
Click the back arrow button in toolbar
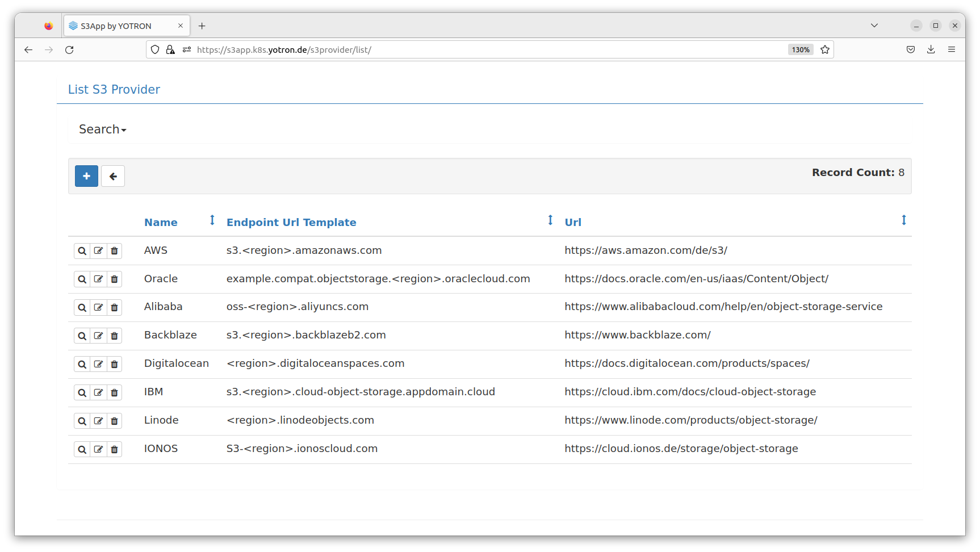point(113,176)
